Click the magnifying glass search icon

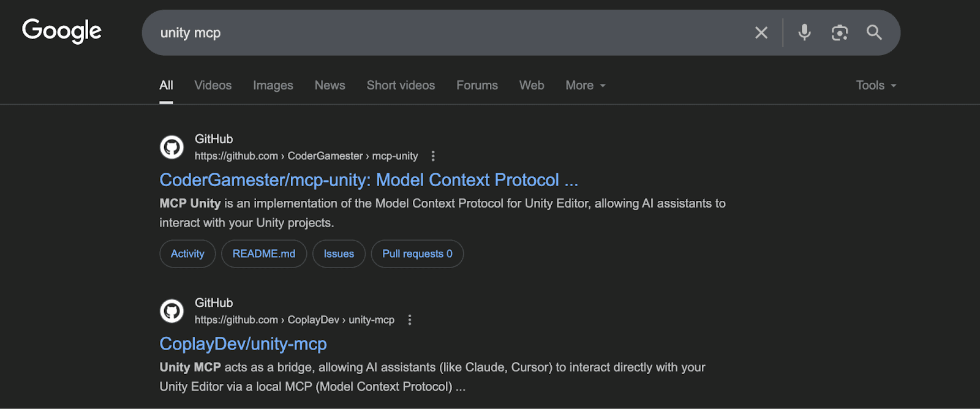pos(874,32)
